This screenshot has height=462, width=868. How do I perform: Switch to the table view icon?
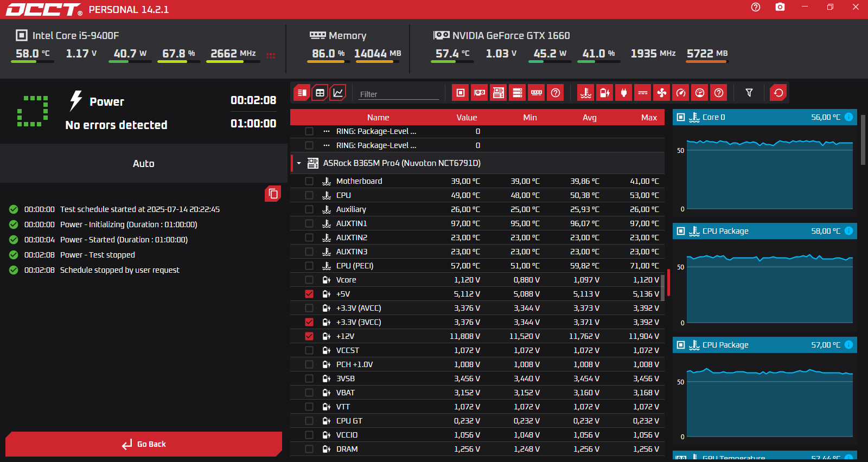click(320, 93)
